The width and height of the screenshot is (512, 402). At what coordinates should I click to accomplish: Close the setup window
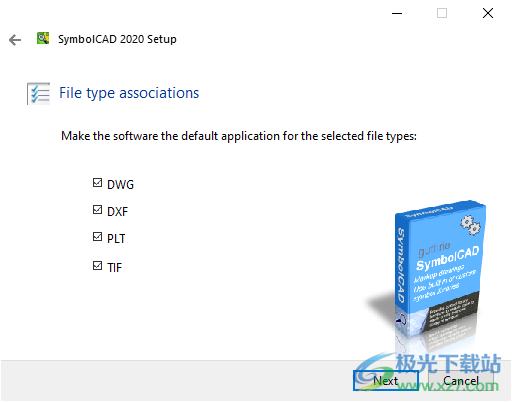[x=488, y=13]
